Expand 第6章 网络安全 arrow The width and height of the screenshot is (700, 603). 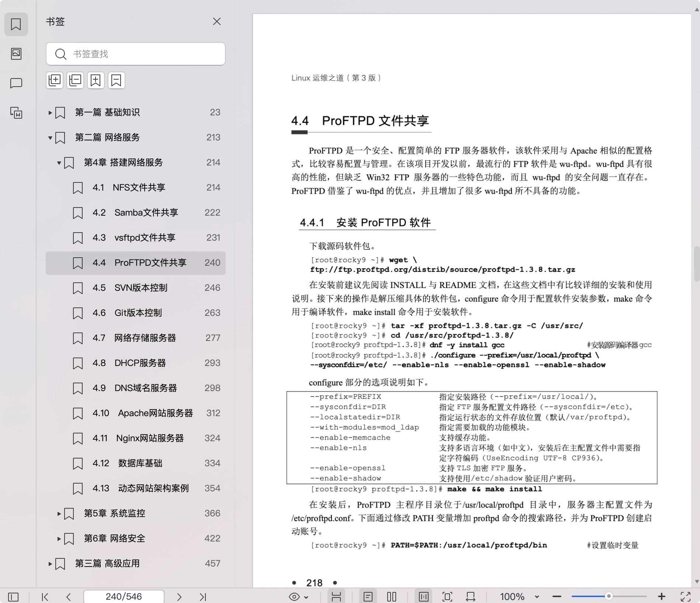pos(59,538)
